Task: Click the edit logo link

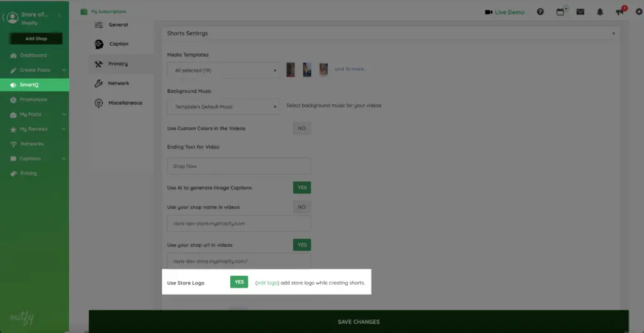Action: [x=267, y=283]
